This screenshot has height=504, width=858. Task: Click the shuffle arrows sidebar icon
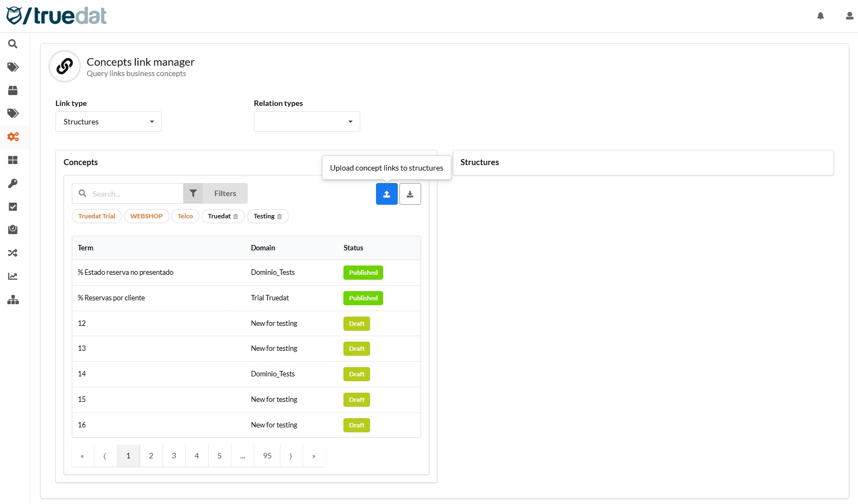(x=12, y=253)
